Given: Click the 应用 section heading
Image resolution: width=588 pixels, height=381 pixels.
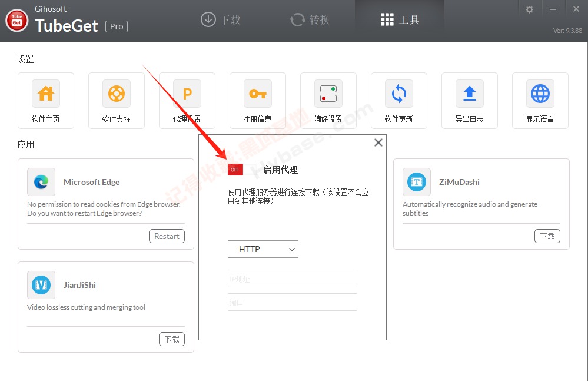Looking at the screenshot, I should pyautogui.click(x=25, y=145).
